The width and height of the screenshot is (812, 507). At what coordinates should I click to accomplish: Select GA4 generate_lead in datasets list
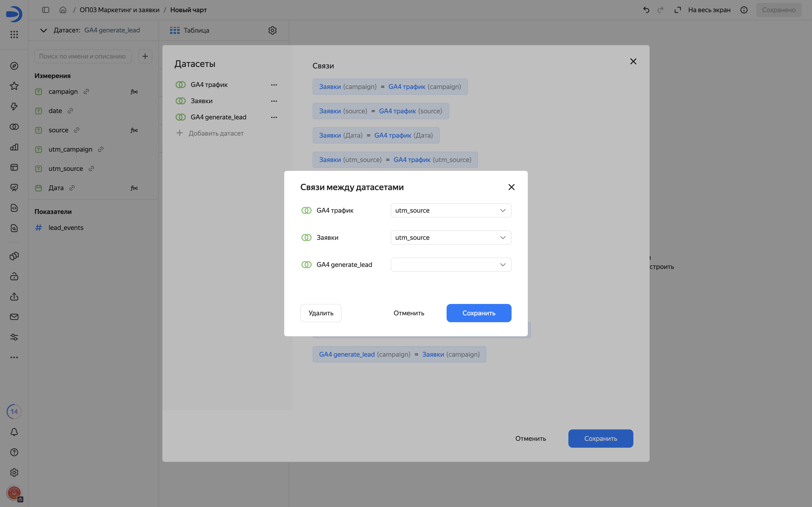click(218, 117)
